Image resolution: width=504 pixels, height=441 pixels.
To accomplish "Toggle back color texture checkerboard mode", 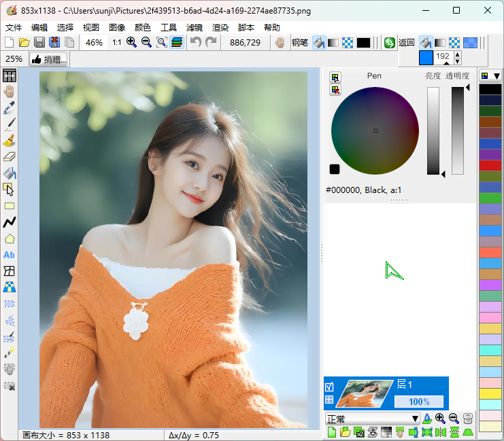I will coord(454,43).
